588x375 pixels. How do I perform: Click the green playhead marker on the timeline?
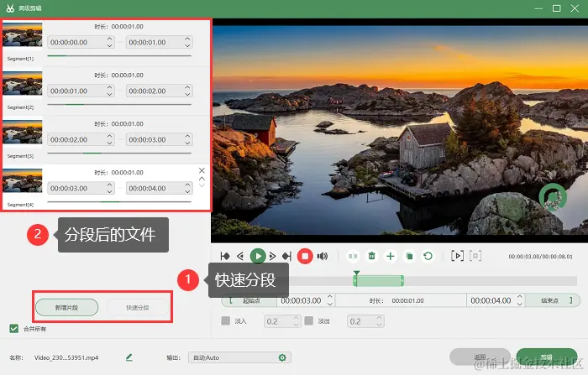(x=357, y=273)
